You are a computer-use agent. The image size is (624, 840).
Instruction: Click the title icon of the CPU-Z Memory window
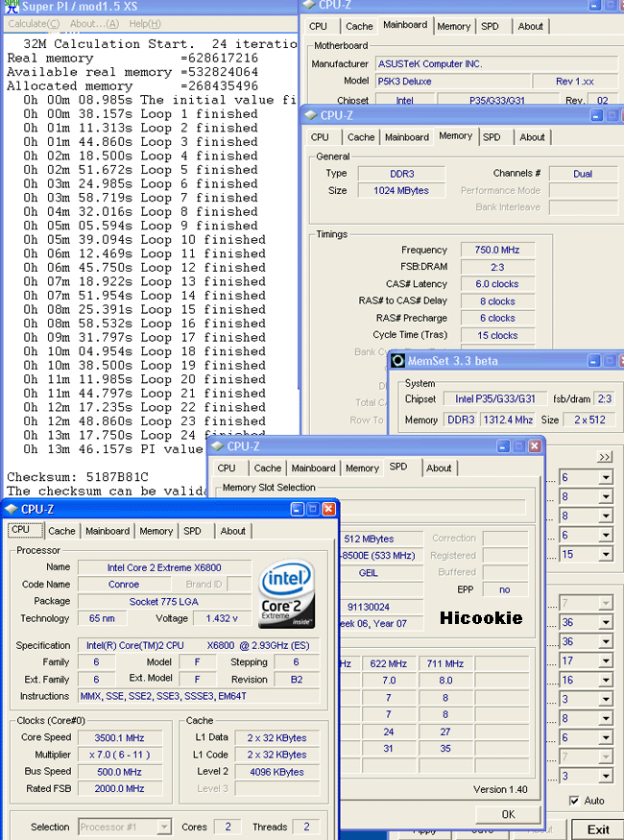311,115
